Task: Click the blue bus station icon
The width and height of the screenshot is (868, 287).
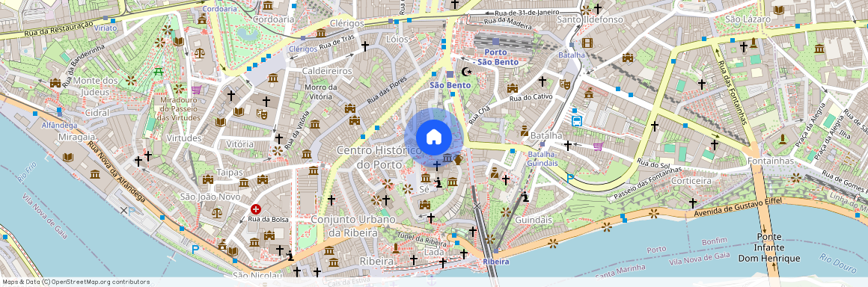Action: pos(576,120)
